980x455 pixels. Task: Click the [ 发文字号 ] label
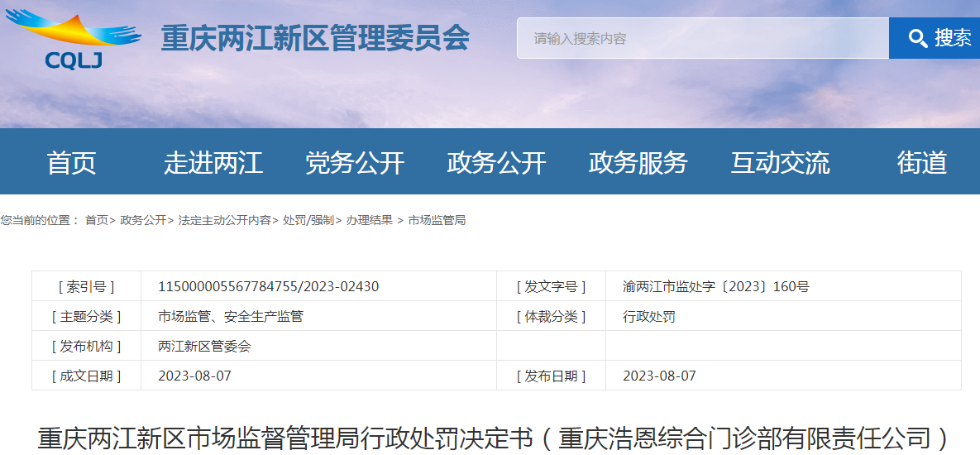coord(552,287)
